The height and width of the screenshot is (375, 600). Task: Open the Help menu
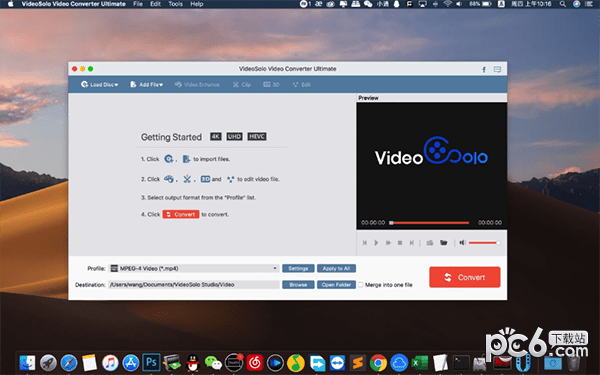pos(197,4)
